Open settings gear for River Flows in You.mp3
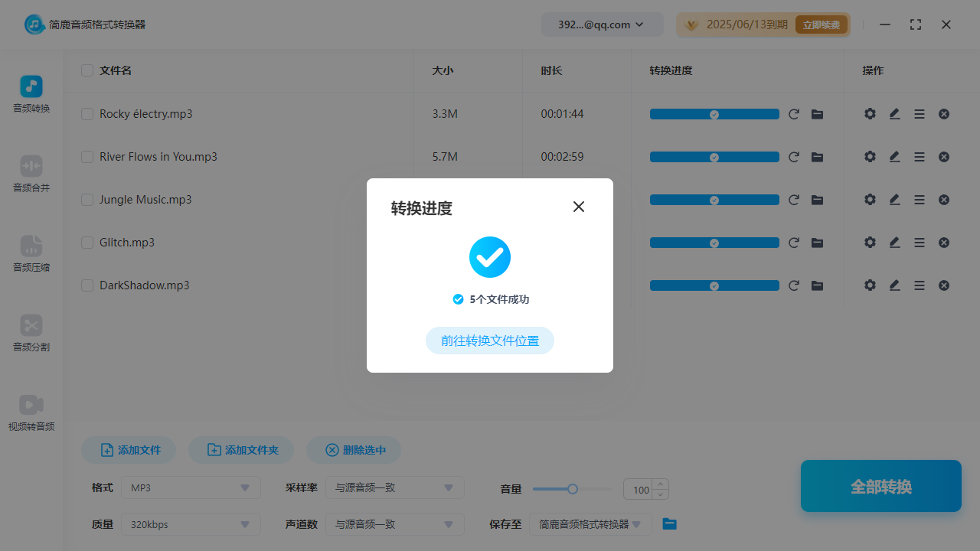Viewport: 980px width, 551px height. coord(870,157)
